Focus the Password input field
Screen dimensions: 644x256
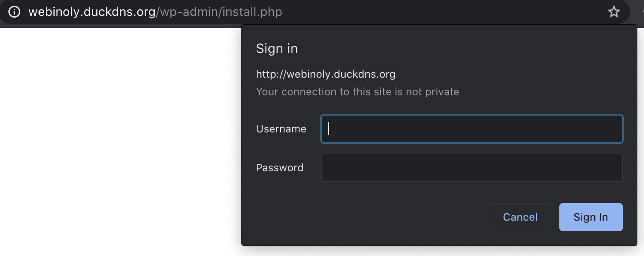click(472, 168)
